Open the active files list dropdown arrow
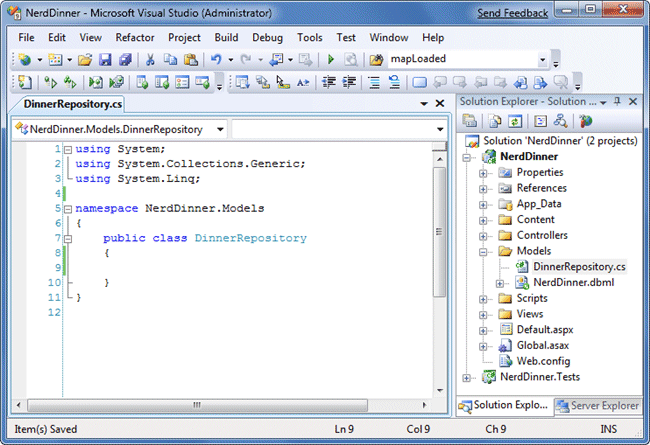This screenshot has width=650, height=445. 424,103
